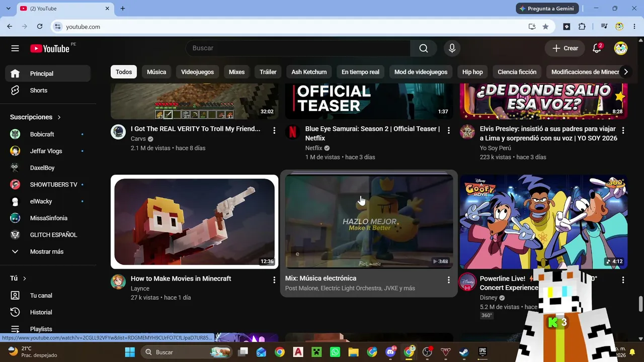Screen dimensions: 644x362
Task: Filter by Videojuegos chip
Action: (x=197, y=72)
